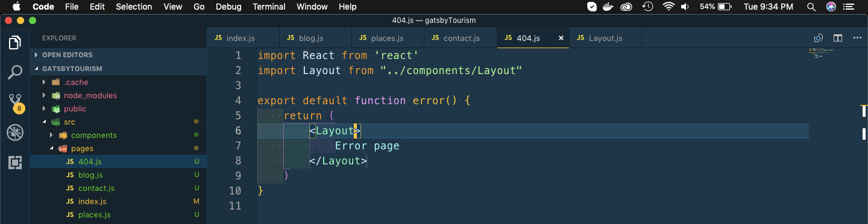The image size is (868, 224).
Task: Open the Window menu
Action: pos(312,7)
